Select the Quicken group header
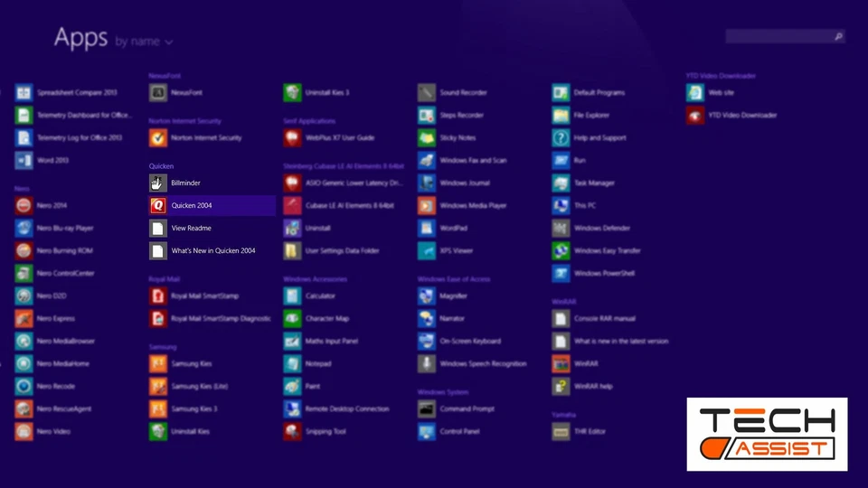This screenshot has height=488, width=868. [x=161, y=166]
